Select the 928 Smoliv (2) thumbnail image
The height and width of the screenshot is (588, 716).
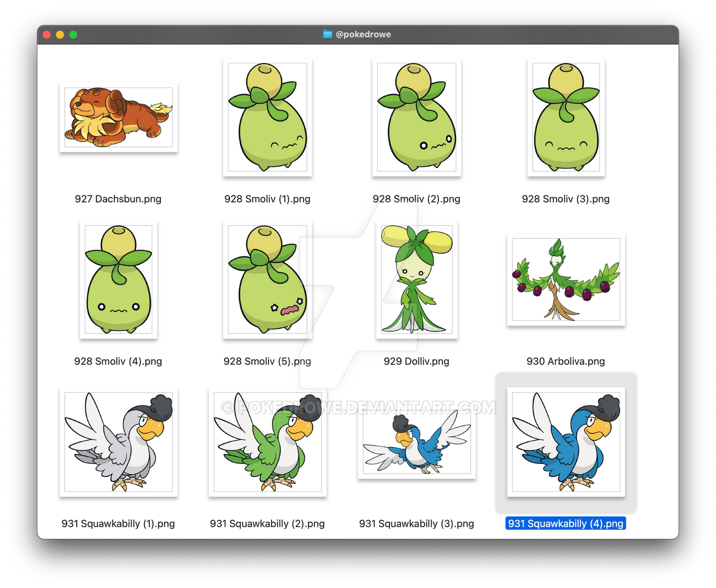click(x=417, y=117)
